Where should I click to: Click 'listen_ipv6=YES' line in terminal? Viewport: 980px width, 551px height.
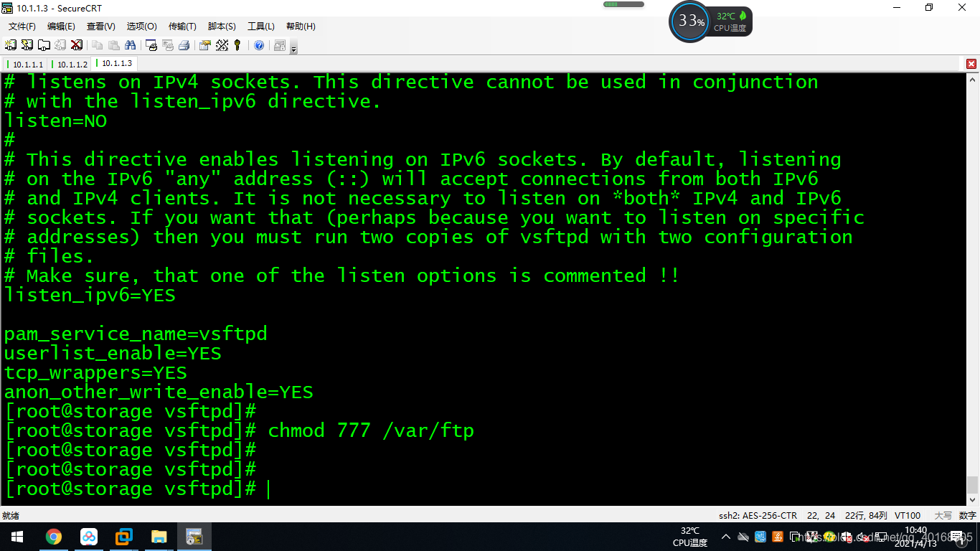[90, 295]
